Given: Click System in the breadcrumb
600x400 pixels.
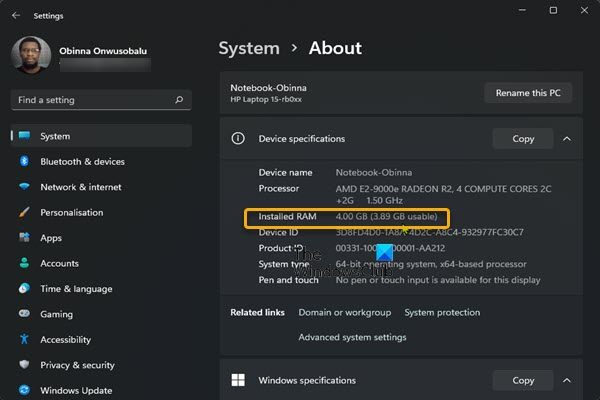Looking at the screenshot, I should 249,48.
